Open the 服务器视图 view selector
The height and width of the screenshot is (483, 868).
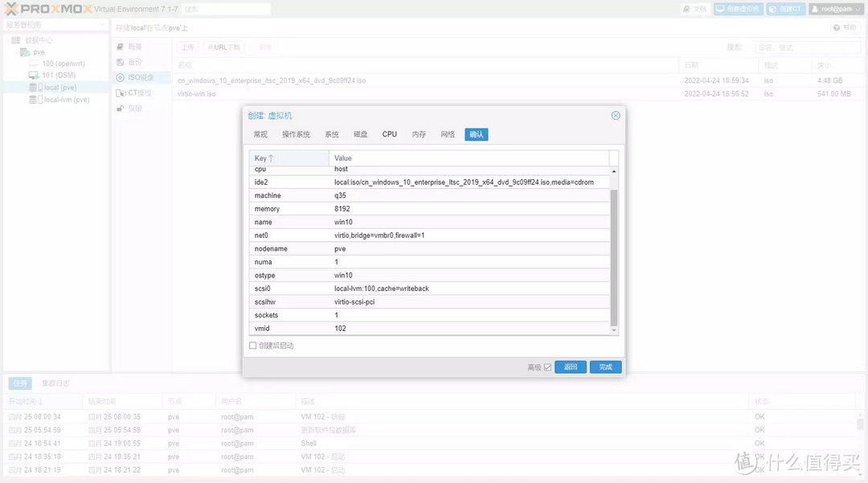tap(55, 25)
